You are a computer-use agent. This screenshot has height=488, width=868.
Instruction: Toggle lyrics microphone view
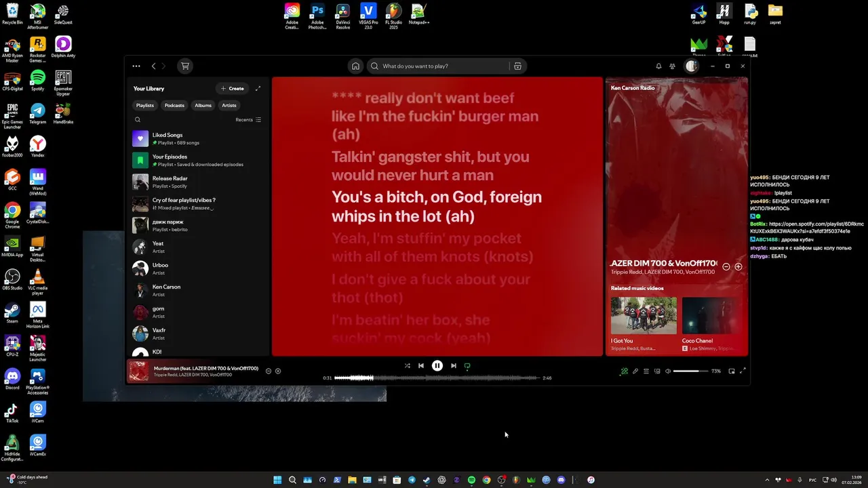tap(635, 371)
